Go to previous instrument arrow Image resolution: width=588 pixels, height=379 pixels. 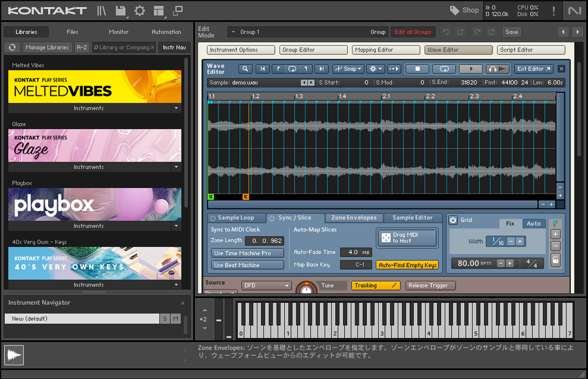click(563, 32)
